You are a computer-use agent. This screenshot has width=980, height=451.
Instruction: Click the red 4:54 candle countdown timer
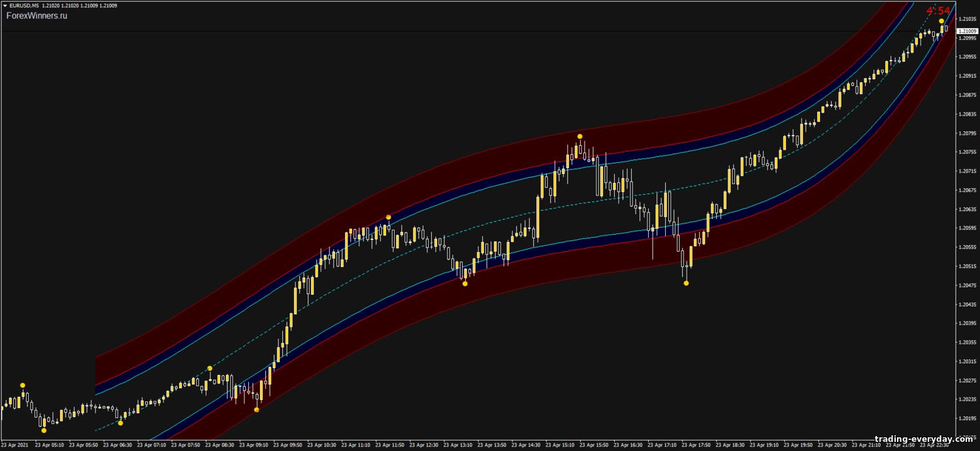click(x=938, y=10)
